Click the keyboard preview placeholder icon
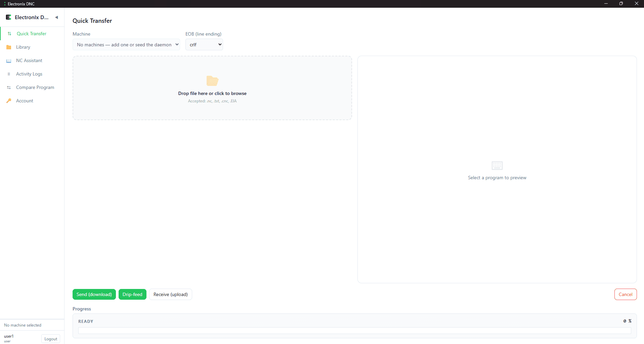 (x=497, y=165)
